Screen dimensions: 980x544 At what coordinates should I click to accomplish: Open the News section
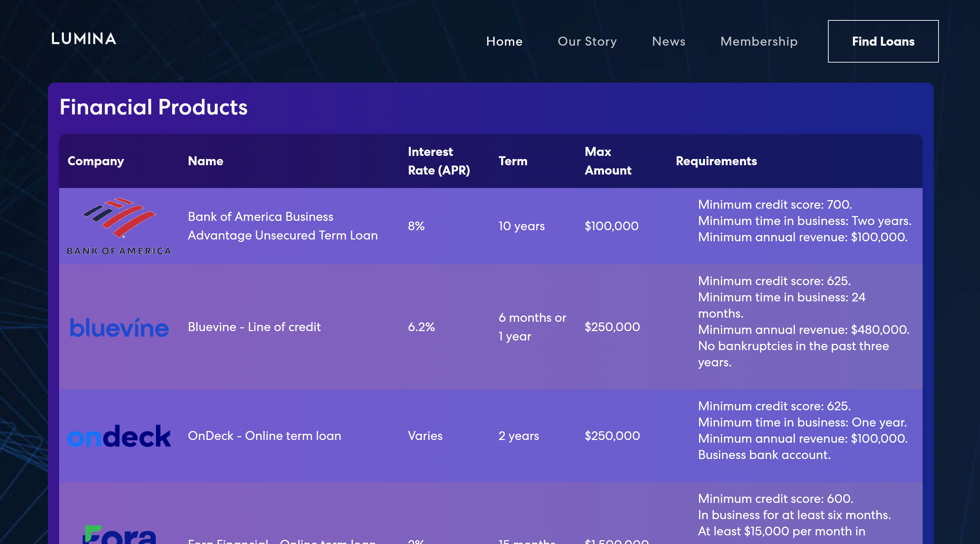click(x=668, y=41)
